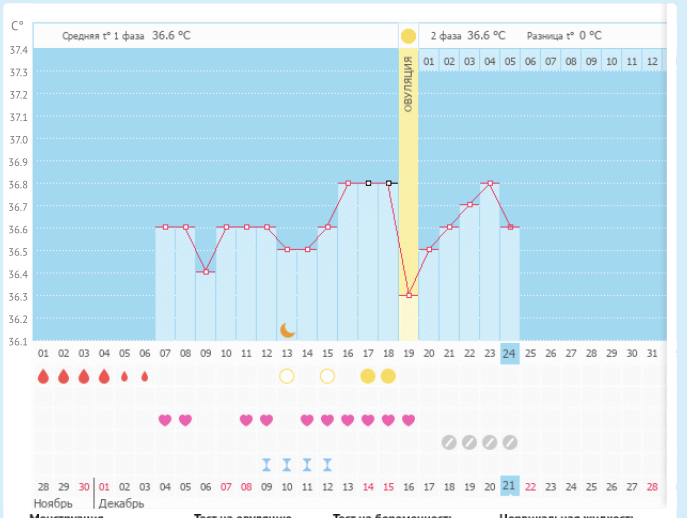This screenshot has width=687, height=518.
Task: Select the hourglass icon above December 12
Action: tap(327, 464)
